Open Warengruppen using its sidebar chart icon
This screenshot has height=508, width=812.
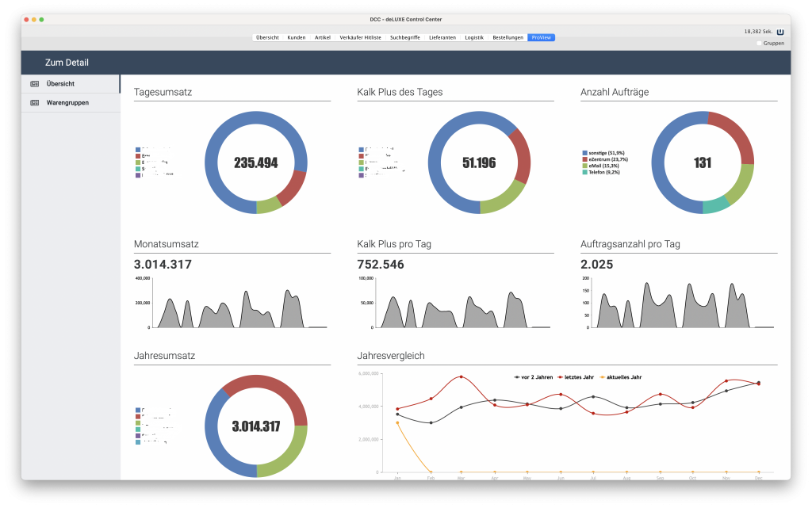(34, 102)
